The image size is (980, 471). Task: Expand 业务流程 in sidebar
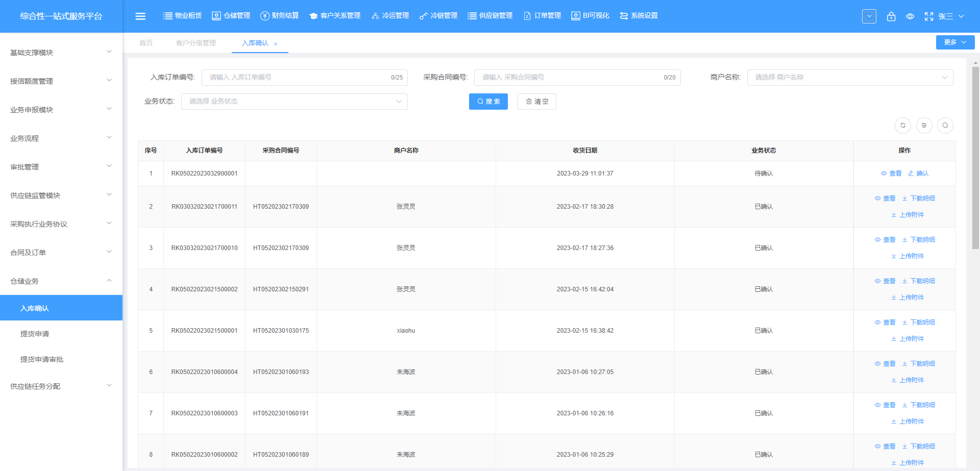(x=61, y=138)
